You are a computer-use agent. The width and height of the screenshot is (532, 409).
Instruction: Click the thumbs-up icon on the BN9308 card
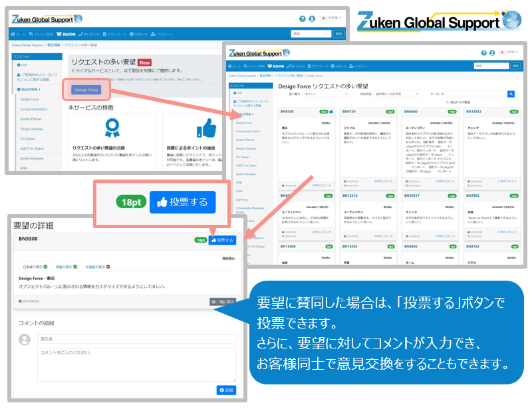[x=331, y=112]
